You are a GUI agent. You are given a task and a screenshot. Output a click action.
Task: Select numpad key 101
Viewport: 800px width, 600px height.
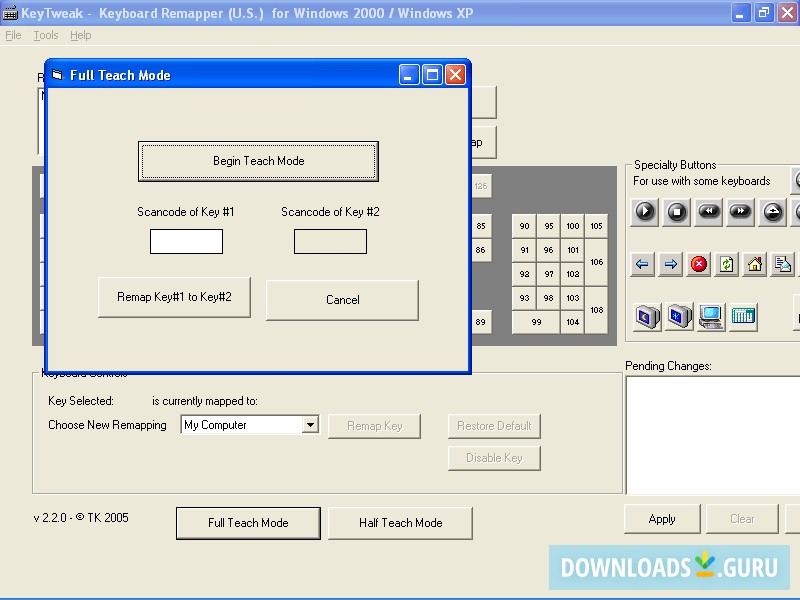pos(572,250)
